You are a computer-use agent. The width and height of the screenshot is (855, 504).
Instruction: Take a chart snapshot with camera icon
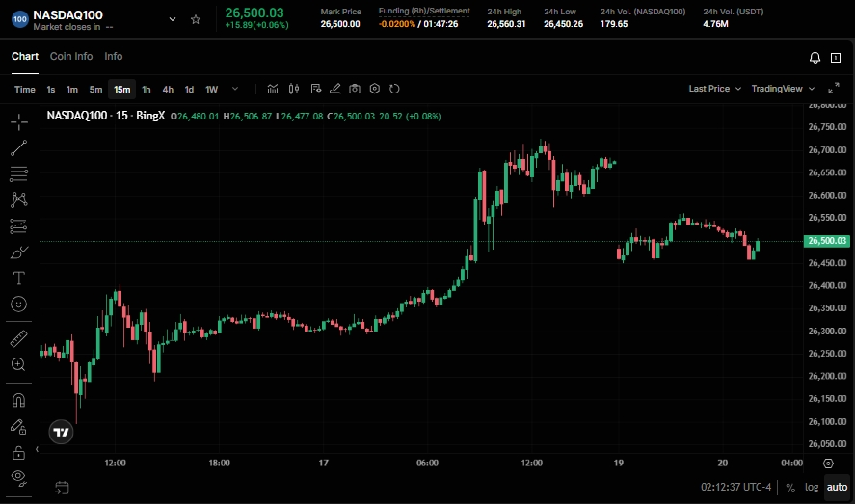point(355,89)
